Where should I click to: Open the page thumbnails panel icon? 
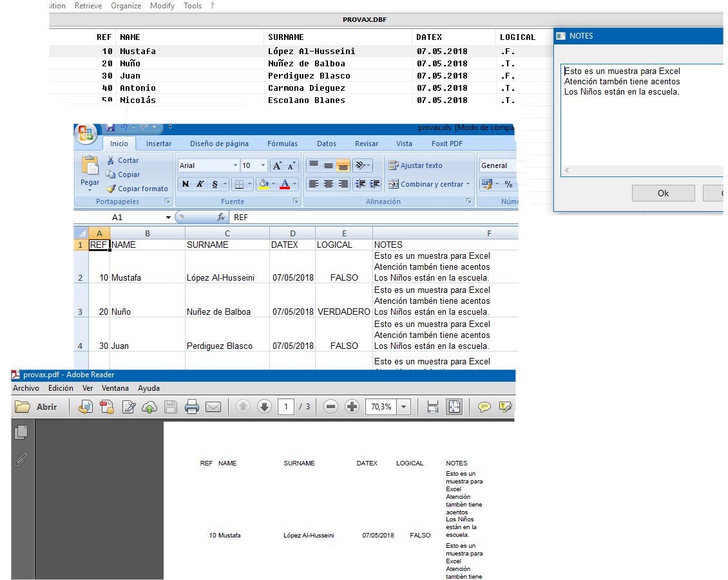21,433
